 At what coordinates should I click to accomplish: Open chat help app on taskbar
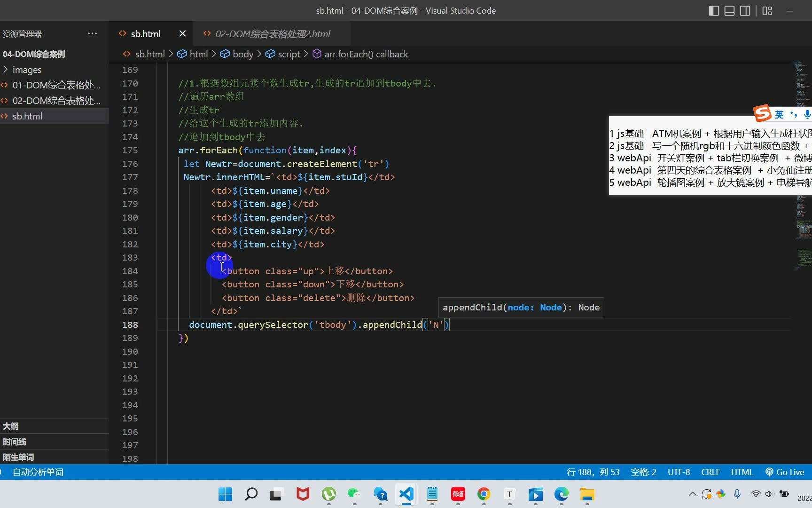point(380,494)
